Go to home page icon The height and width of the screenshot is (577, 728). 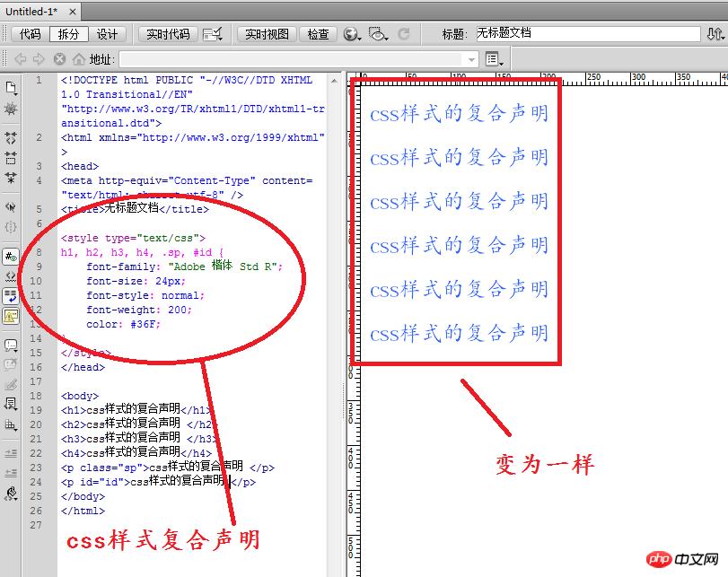[79, 59]
